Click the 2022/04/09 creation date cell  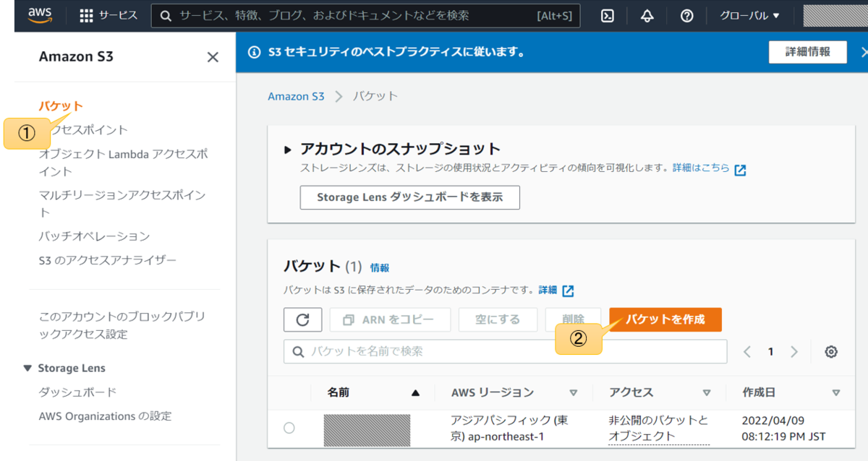tap(783, 428)
